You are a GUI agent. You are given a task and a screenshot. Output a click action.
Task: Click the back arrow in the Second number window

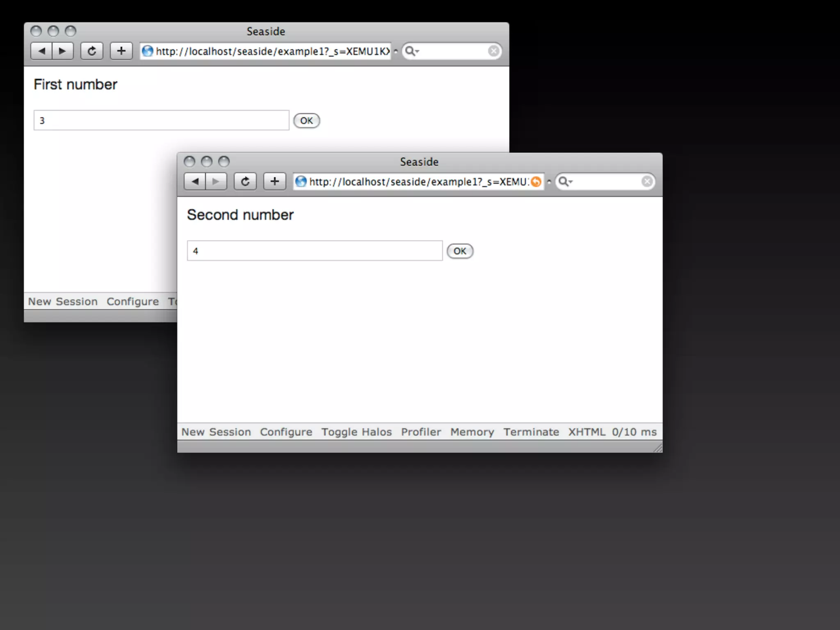[195, 182]
